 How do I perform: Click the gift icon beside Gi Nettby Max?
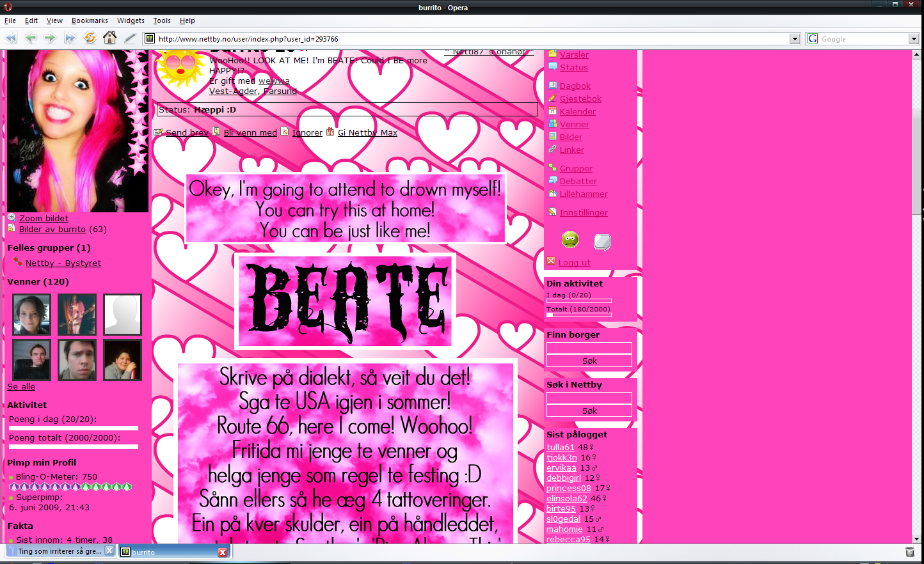click(x=330, y=131)
